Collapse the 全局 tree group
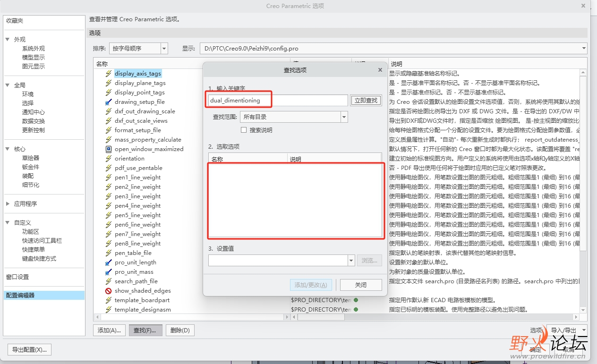597x364 pixels. [x=8, y=85]
